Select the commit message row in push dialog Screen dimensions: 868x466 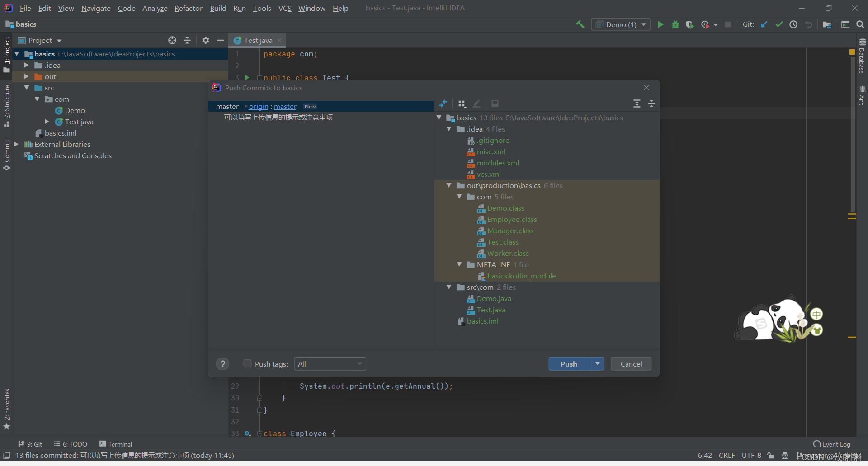321,118
